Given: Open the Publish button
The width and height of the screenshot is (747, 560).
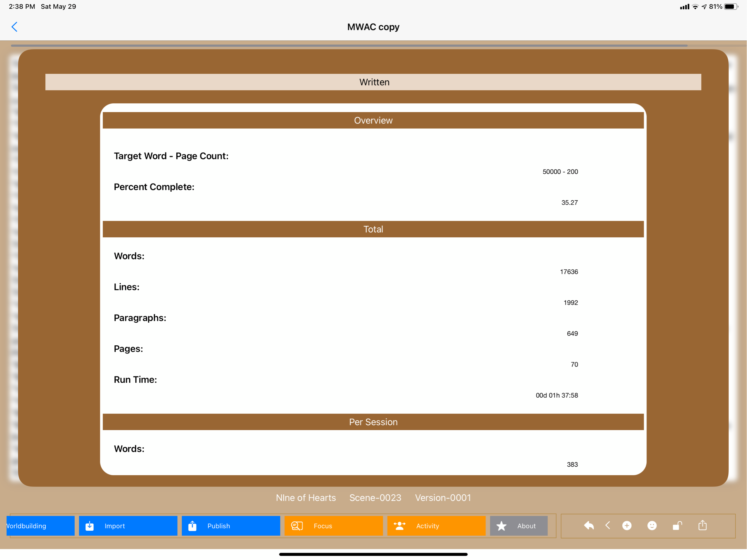Looking at the screenshot, I should 231,525.
